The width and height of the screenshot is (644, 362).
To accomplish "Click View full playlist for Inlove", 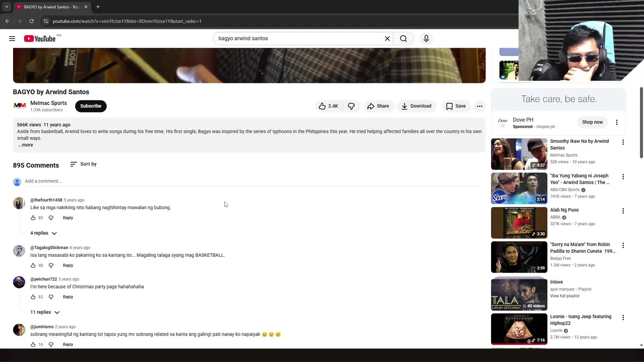I will tap(565, 296).
